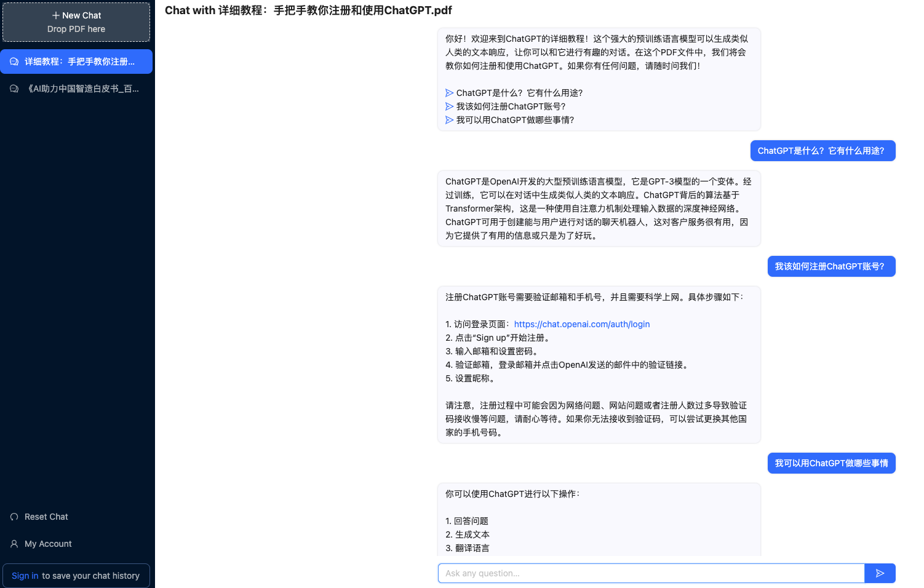Click Sign in to save chat history

click(25, 575)
